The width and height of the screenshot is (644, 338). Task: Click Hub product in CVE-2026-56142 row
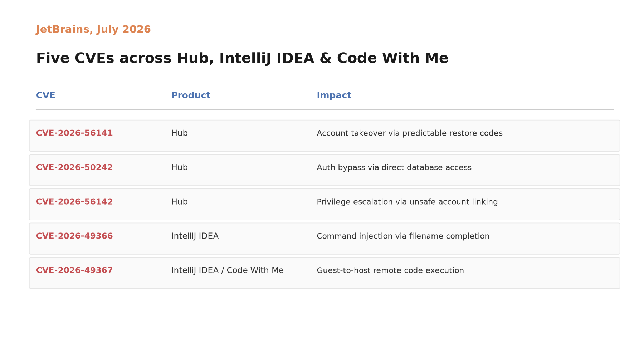179,202
